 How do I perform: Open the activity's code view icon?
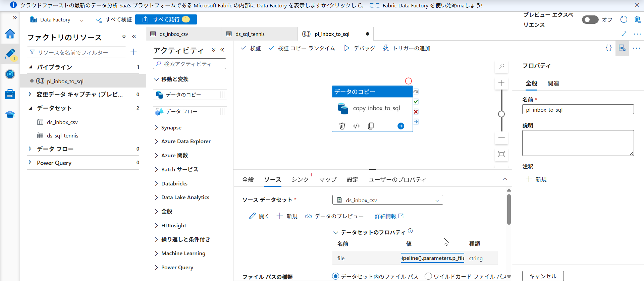356,126
